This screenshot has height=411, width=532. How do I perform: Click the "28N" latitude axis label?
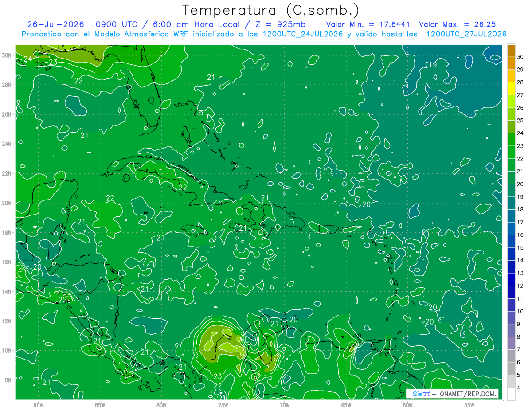click(6, 85)
